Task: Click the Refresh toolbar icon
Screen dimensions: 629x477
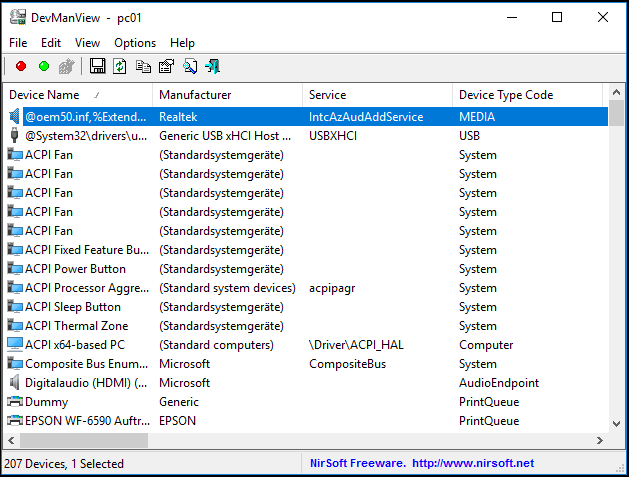Action: (120, 67)
